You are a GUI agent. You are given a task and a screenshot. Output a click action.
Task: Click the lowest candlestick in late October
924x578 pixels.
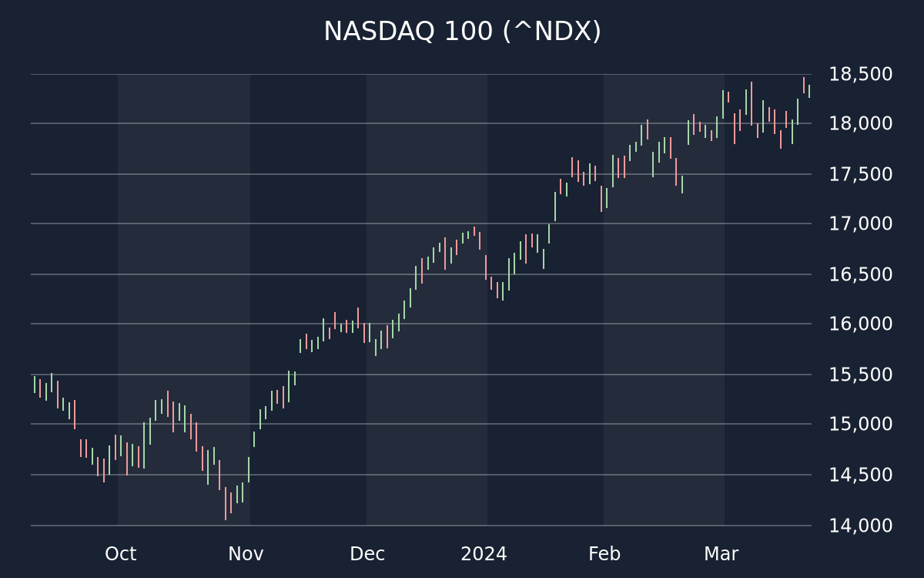coord(226,504)
